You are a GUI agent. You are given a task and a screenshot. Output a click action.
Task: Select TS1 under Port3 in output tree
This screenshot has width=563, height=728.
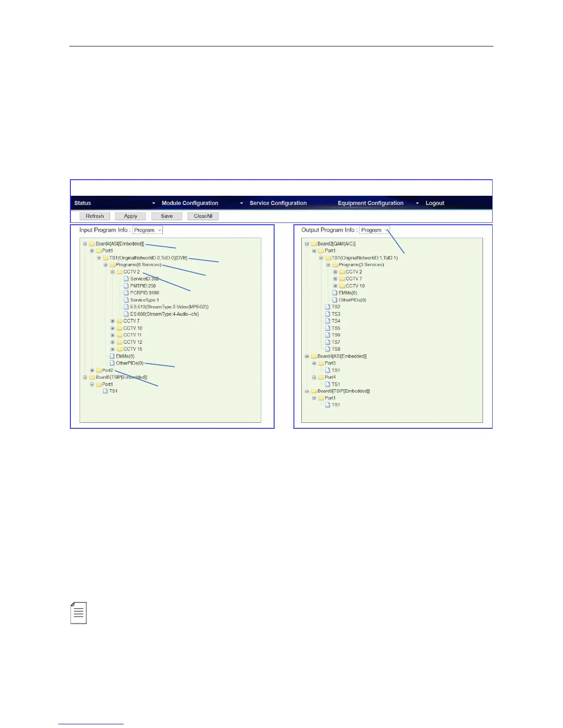click(336, 370)
